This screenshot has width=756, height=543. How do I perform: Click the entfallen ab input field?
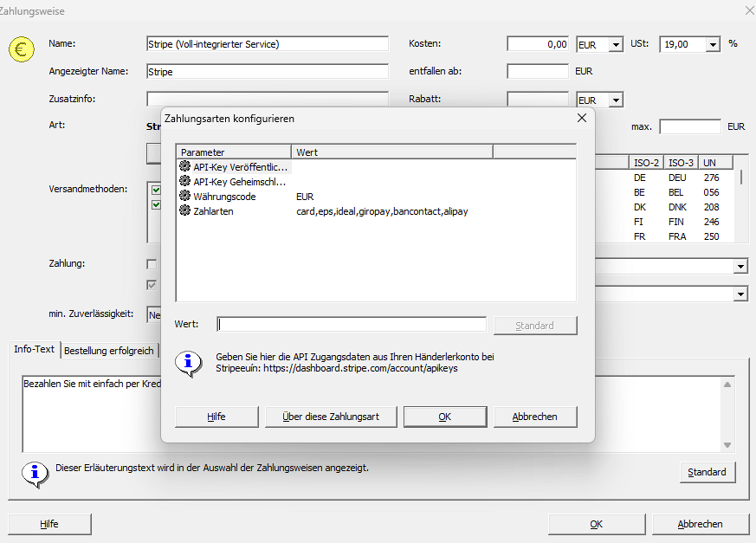point(538,71)
